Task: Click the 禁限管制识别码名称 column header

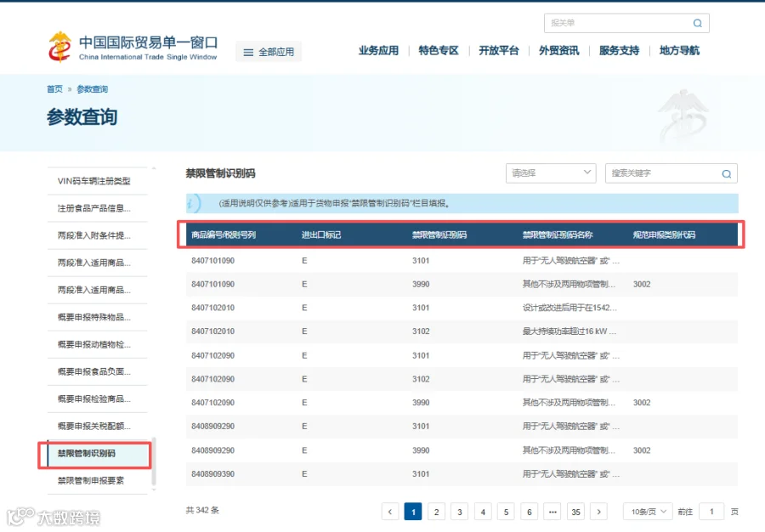Action: 558,235
